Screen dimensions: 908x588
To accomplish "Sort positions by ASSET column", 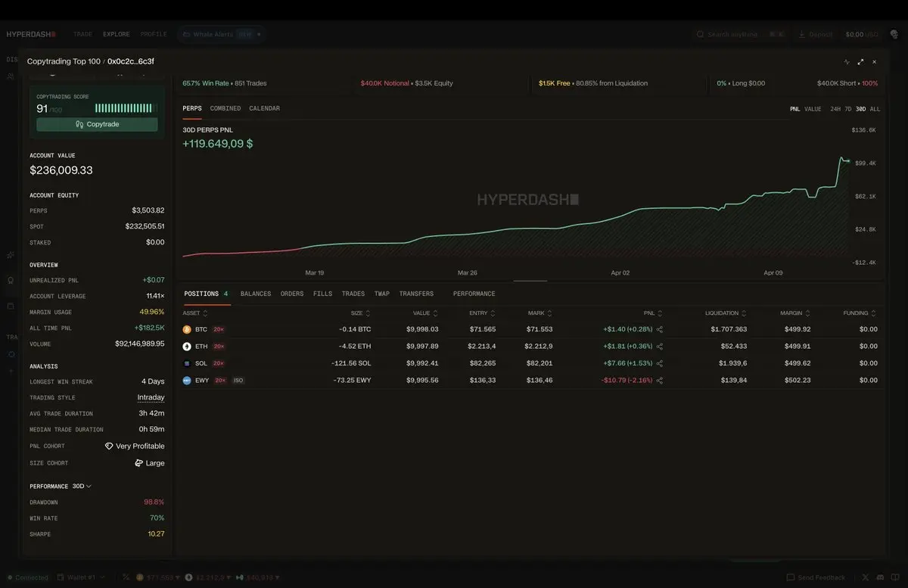I will pyautogui.click(x=194, y=313).
